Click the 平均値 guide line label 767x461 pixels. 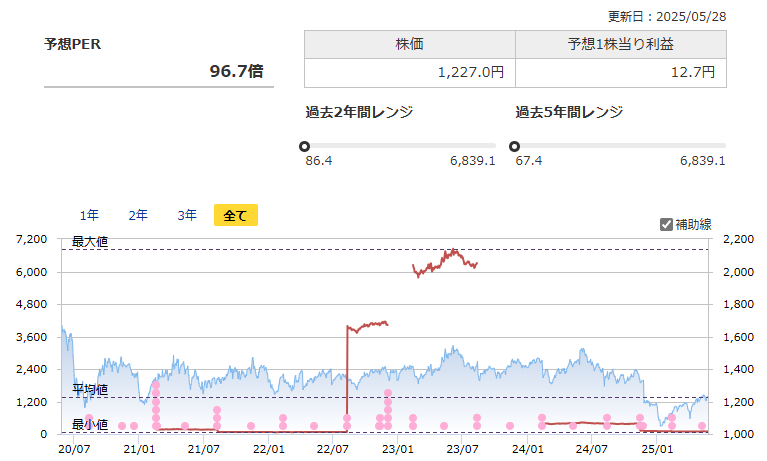[x=89, y=389]
